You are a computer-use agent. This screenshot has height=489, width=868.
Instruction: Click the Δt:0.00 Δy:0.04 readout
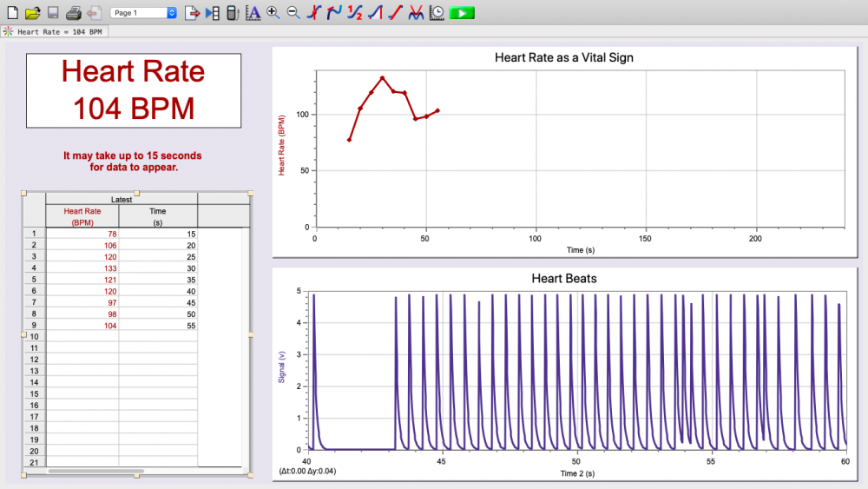[x=308, y=472]
